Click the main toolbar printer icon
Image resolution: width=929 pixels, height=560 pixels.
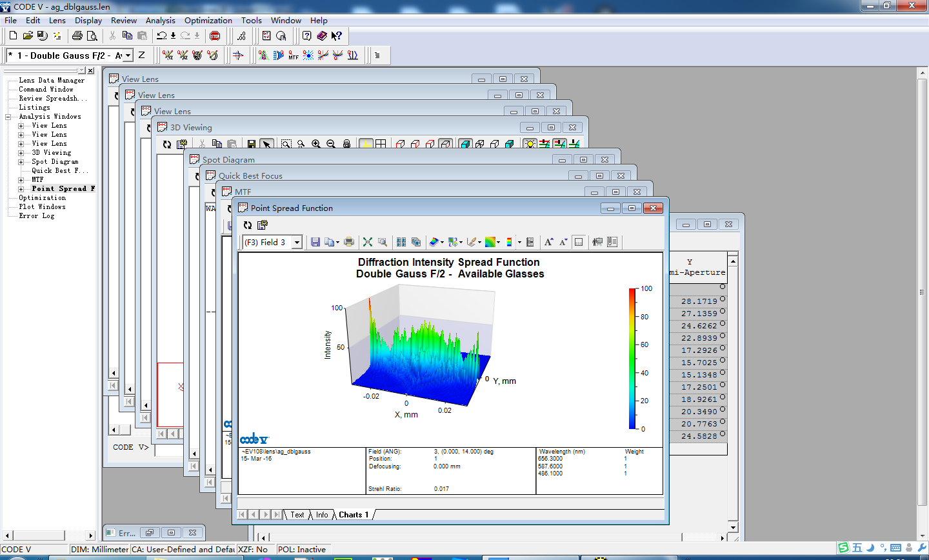click(77, 35)
